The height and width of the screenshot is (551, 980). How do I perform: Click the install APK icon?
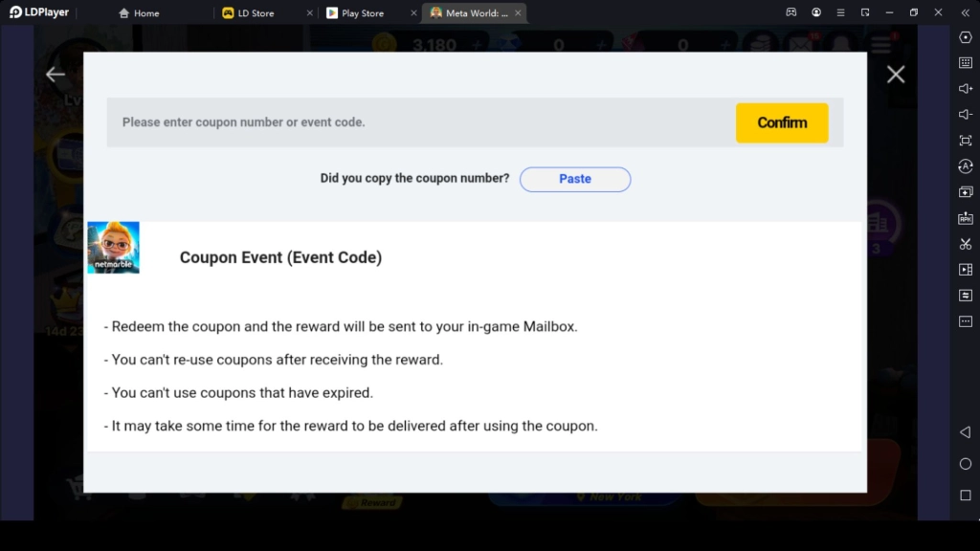[x=966, y=218]
